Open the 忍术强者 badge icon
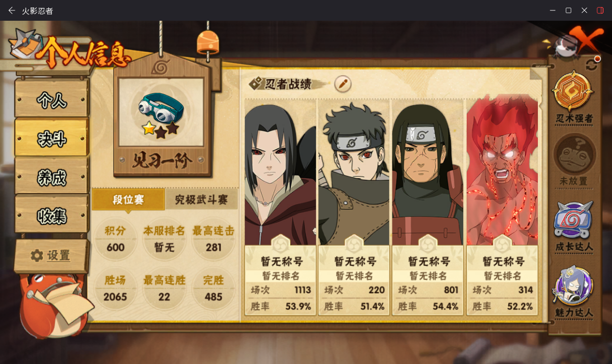Viewport: 612px width, 364px height. pos(573,91)
